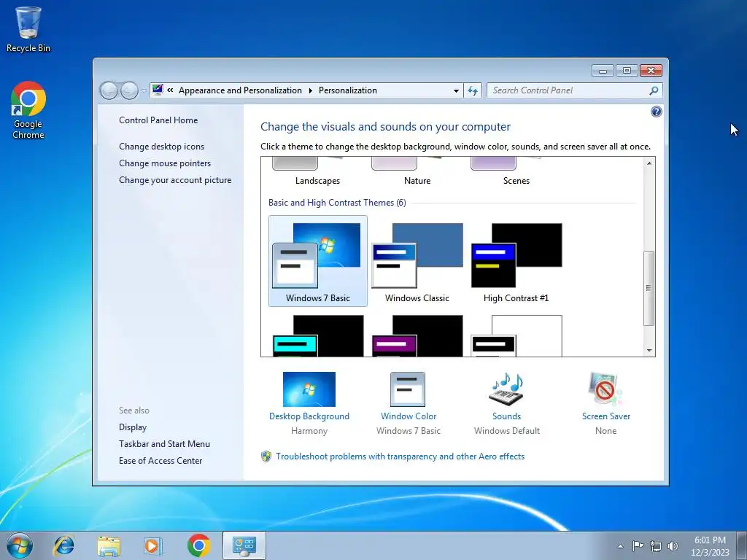The image size is (747, 560).
Task: Select the Google Chrome desktop shortcut
Action: 28,111
